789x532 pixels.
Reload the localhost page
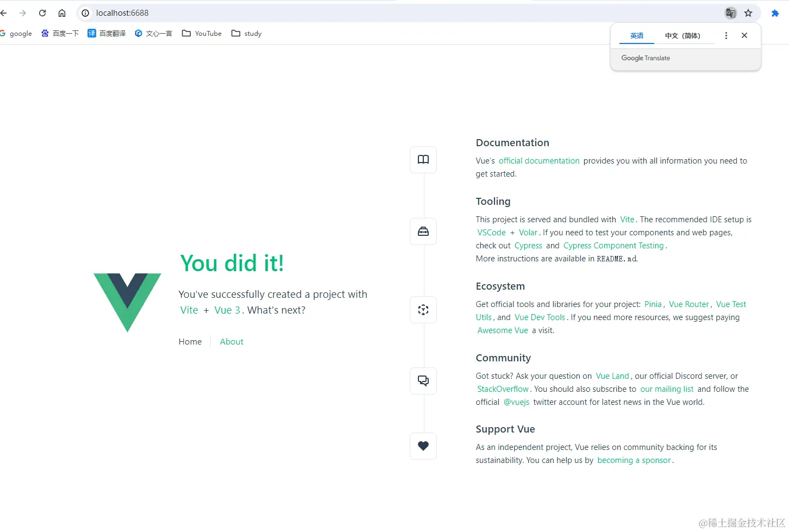(42, 13)
